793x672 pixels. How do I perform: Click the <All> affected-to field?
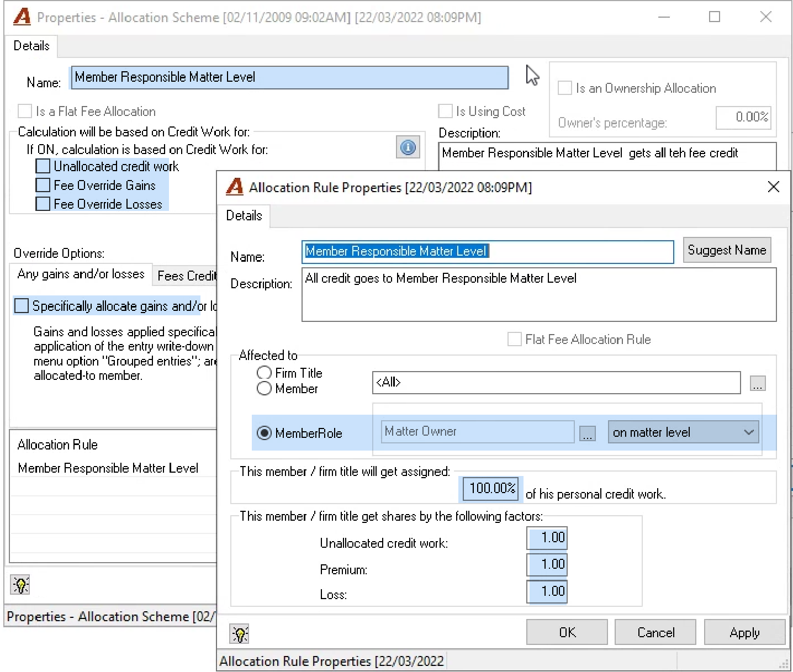[x=557, y=383]
